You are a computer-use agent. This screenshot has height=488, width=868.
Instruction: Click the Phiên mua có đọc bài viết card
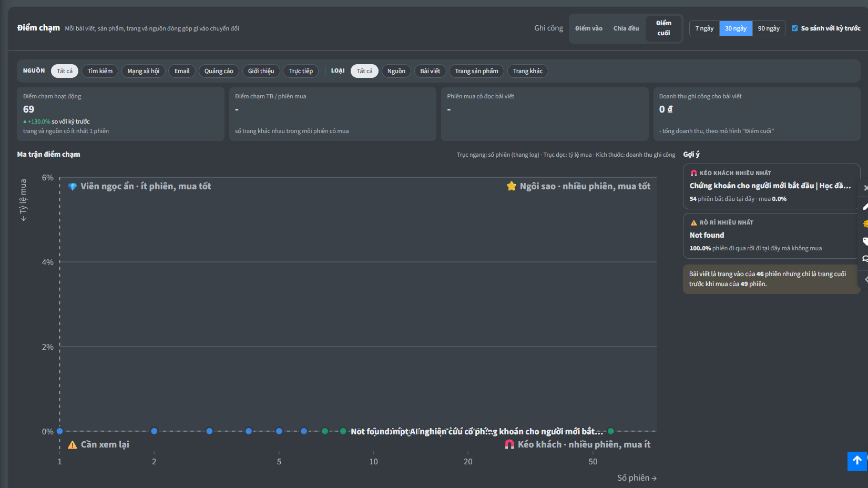545,114
